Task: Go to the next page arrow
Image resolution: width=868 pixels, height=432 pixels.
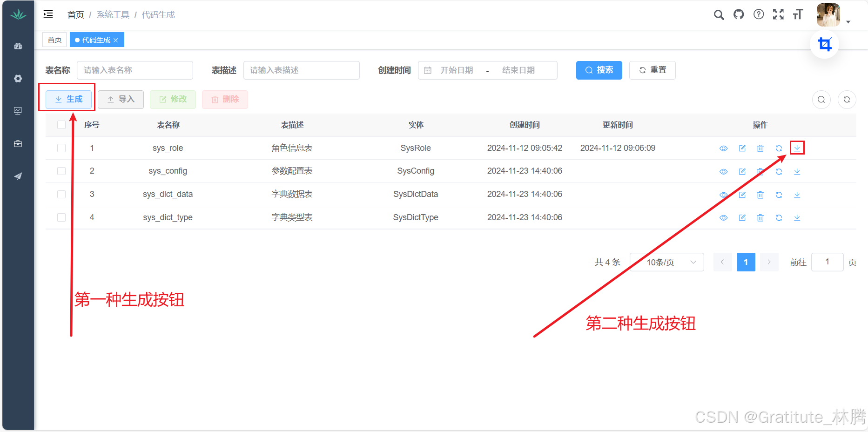Action: (x=769, y=262)
